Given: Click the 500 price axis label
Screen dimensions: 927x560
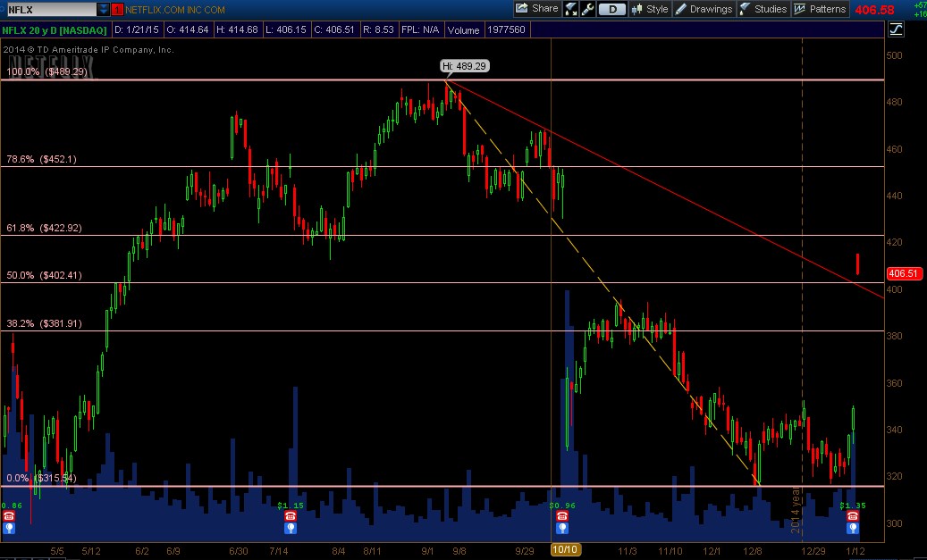Looking at the screenshot, I should (895, 55).
